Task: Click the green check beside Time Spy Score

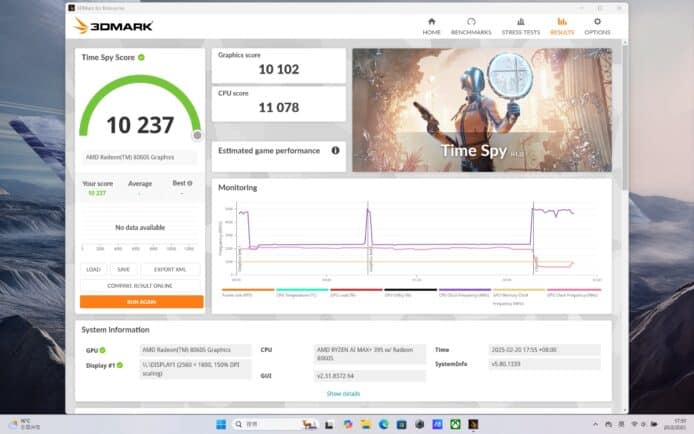Action: pos(141,58)
